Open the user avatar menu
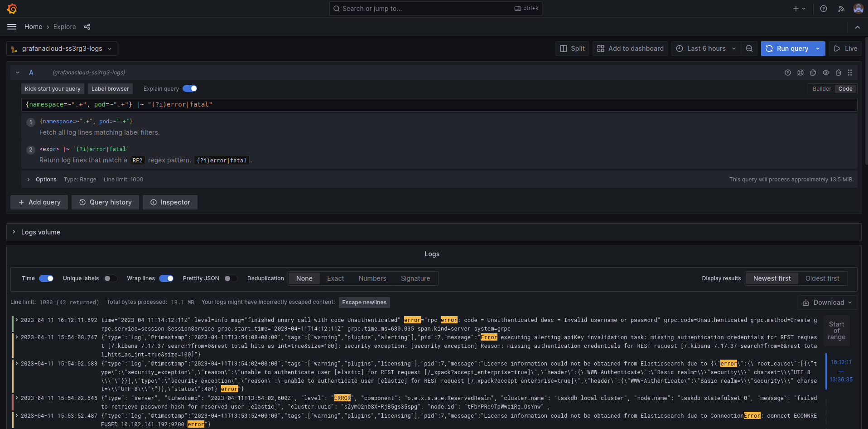 [858, 9]
